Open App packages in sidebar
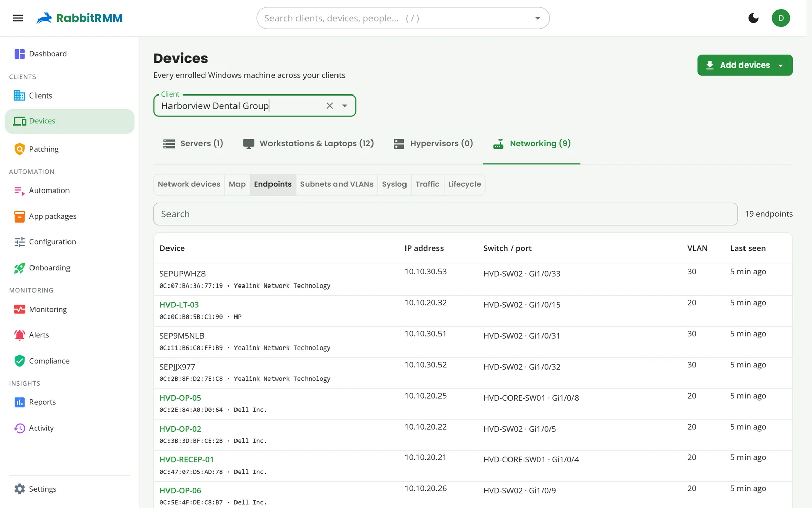812x508 pixels. coord(70,216)
